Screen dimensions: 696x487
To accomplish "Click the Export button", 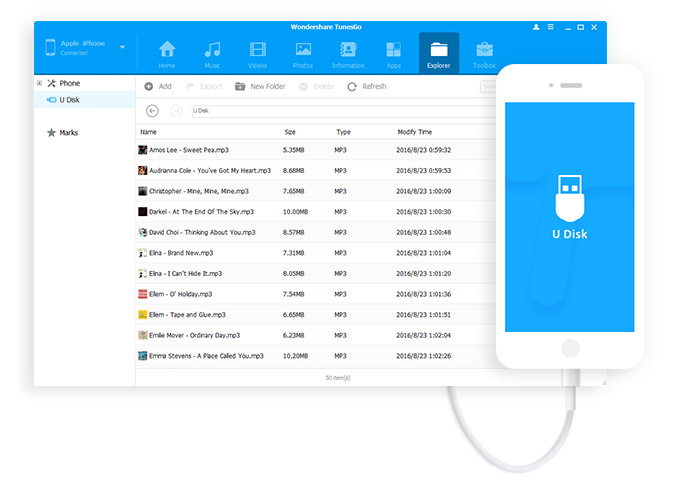I will coord(204,87).
